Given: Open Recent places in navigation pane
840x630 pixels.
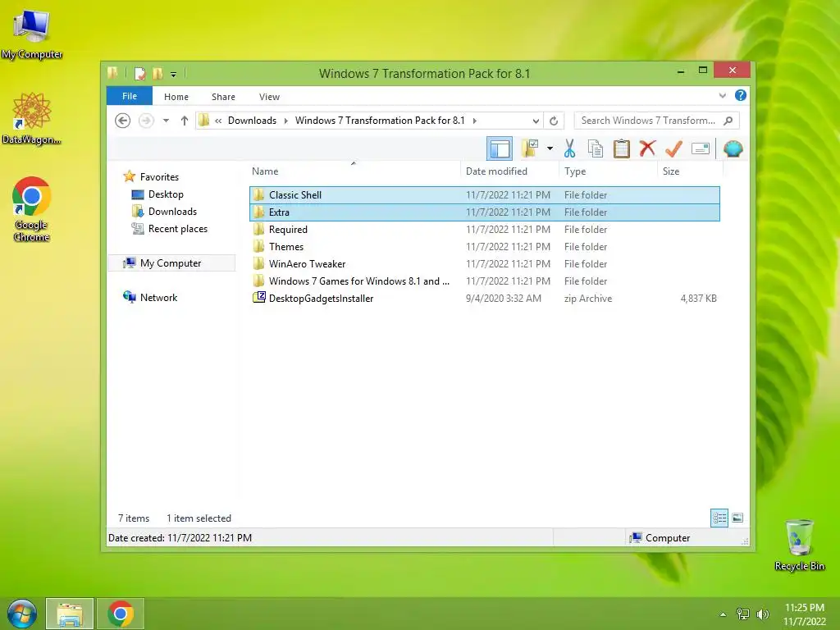Looking at the screenshot, I should [170, 229].
